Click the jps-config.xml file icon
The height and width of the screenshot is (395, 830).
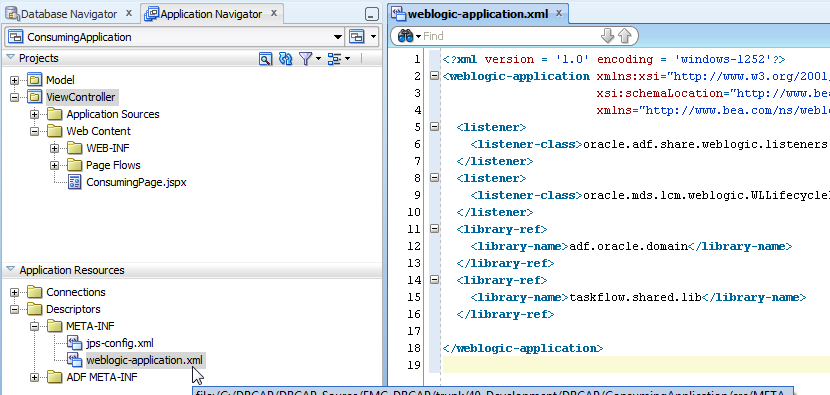point(74,343)
